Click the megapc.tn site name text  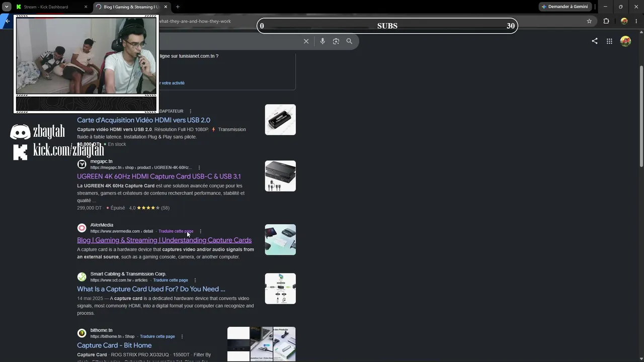point(102,161)
